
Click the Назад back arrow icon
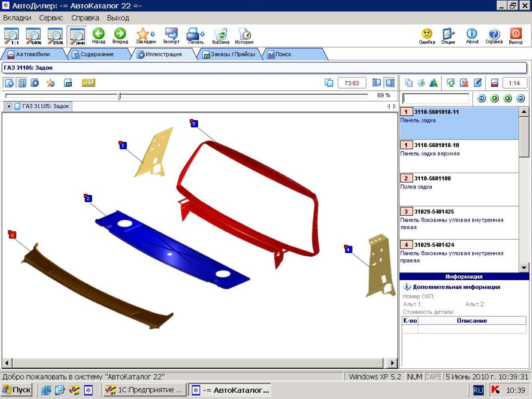tap(98, 34)
